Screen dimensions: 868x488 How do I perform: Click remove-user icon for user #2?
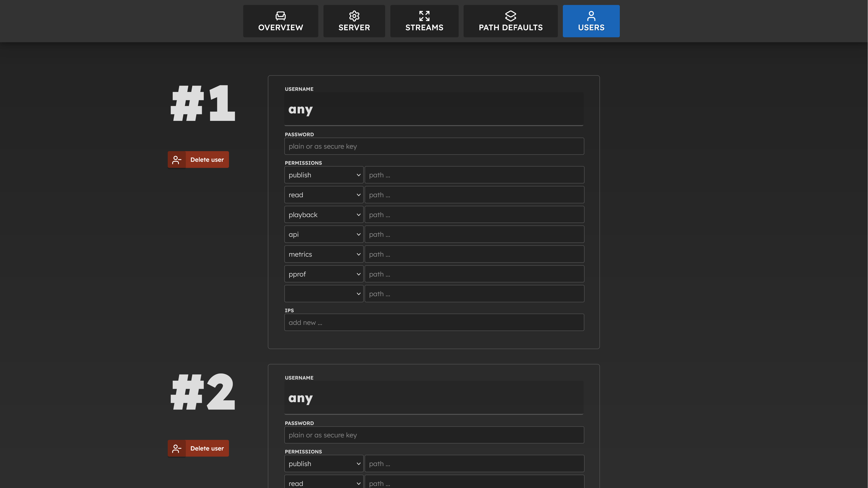click(x=177, y=448)
